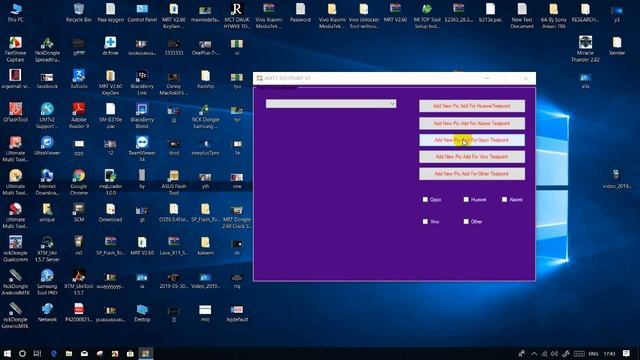Select MCT DAUK HYWEE desktop icon
640x360 pixels.
click(237, 16)
